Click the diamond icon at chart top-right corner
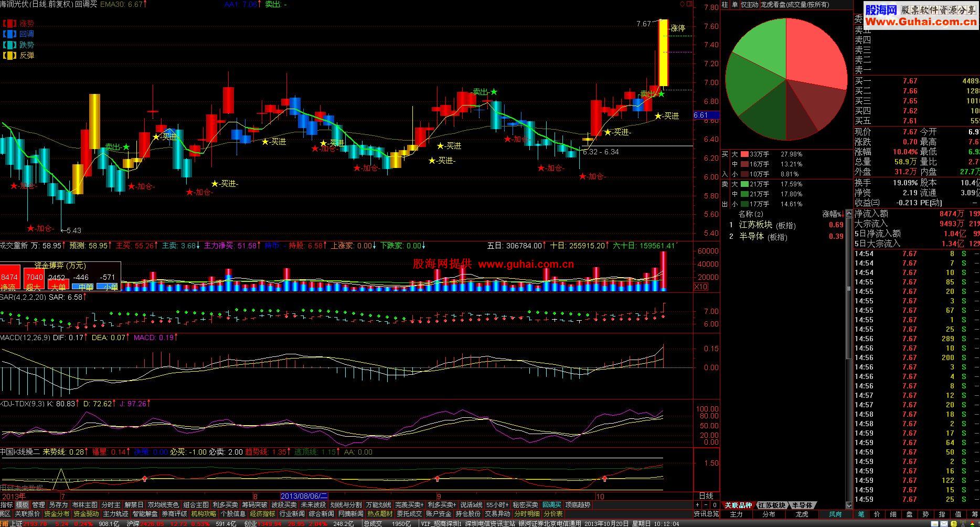Screen dimensions: 980x527 tap(683, 4)
